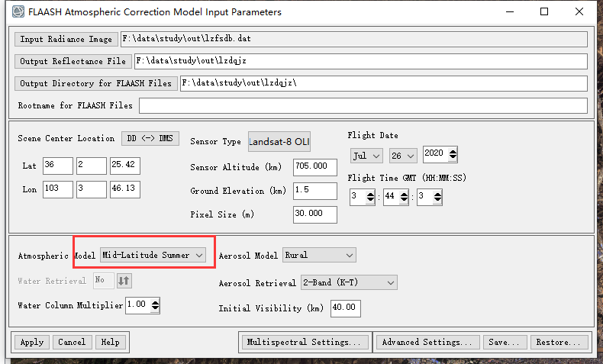Edit the Output Reflectance File path field
This screenshot has height=364, width=603.
click(361, 61)
